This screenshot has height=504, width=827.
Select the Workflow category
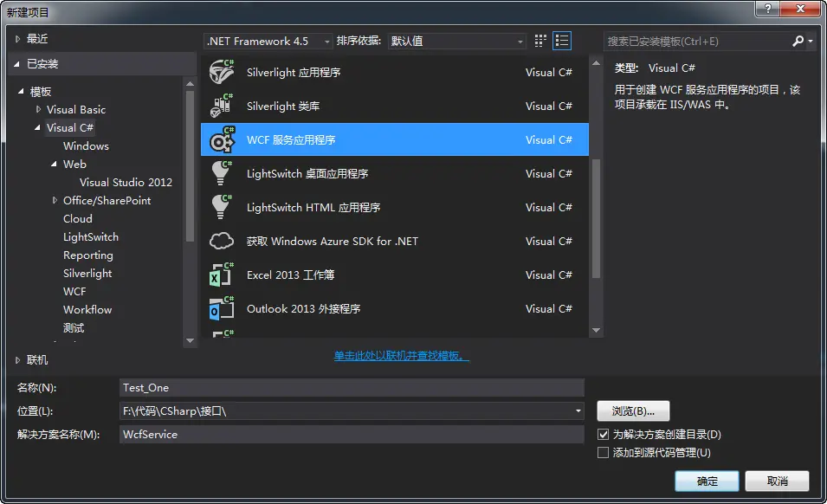87,310
